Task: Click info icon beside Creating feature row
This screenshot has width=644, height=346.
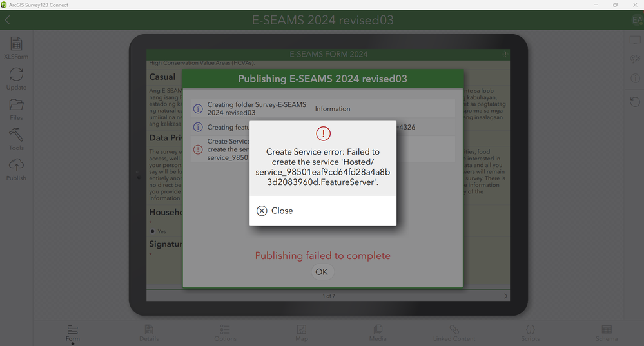Action: coord(198,127)
